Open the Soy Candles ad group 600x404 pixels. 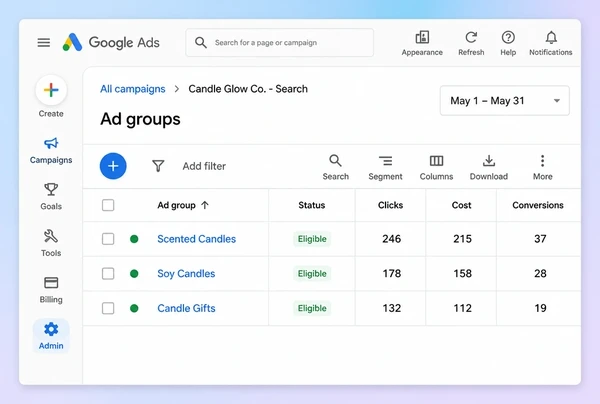pos(186,274)
